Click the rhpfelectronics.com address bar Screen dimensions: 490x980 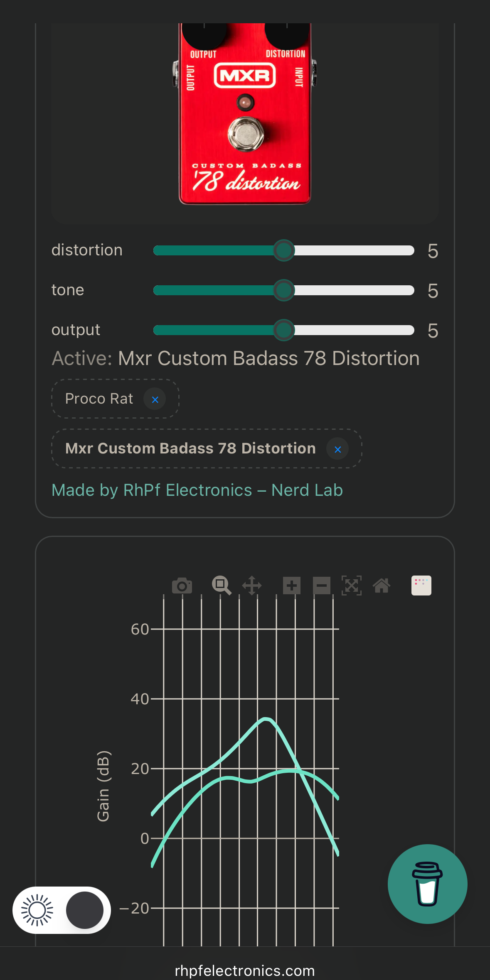click(245, 971)
